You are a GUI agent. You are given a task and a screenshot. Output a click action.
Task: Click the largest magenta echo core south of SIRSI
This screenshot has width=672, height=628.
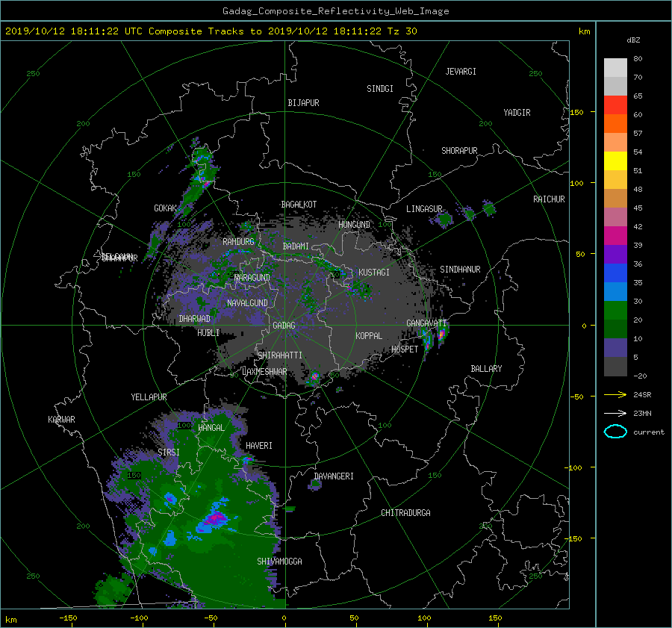[216, 518]
